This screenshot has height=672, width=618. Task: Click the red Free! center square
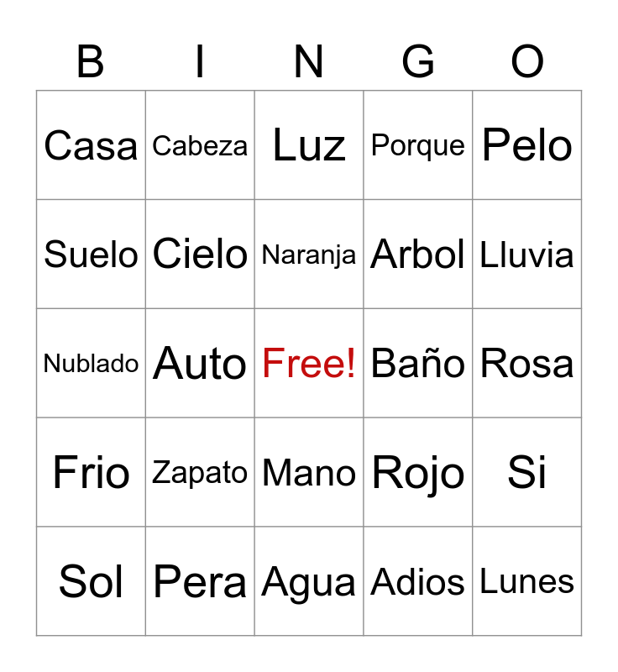point(309,363)
